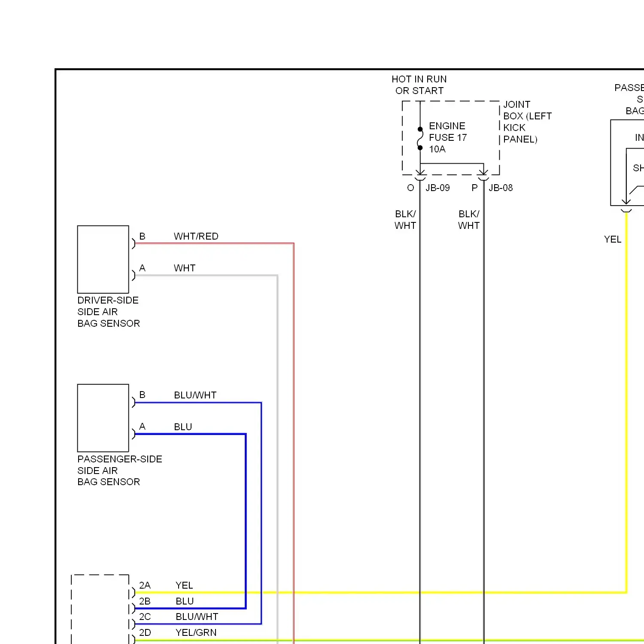Select the ENGINE FUSE 17 10A text

click(448, 137)
